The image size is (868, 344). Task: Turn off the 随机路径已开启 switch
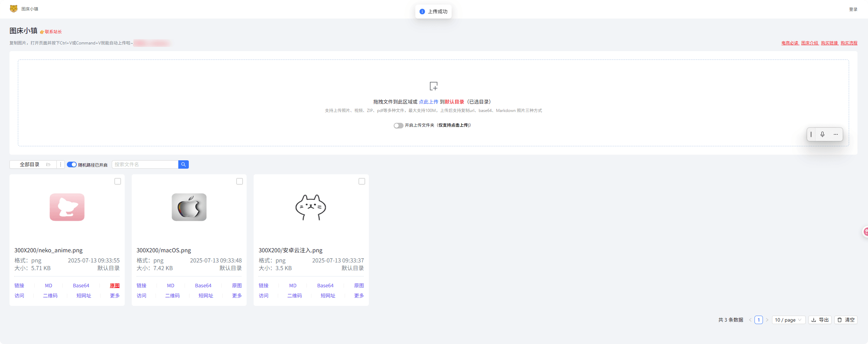click(x=72, y=164)
